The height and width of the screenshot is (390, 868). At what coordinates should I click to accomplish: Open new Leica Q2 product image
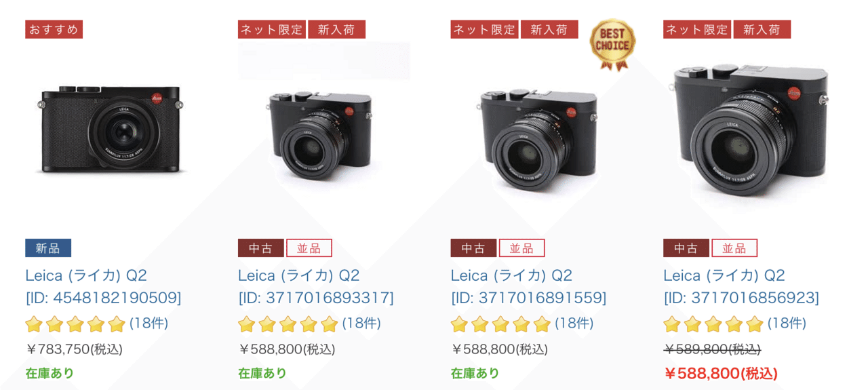click(111, 128)
